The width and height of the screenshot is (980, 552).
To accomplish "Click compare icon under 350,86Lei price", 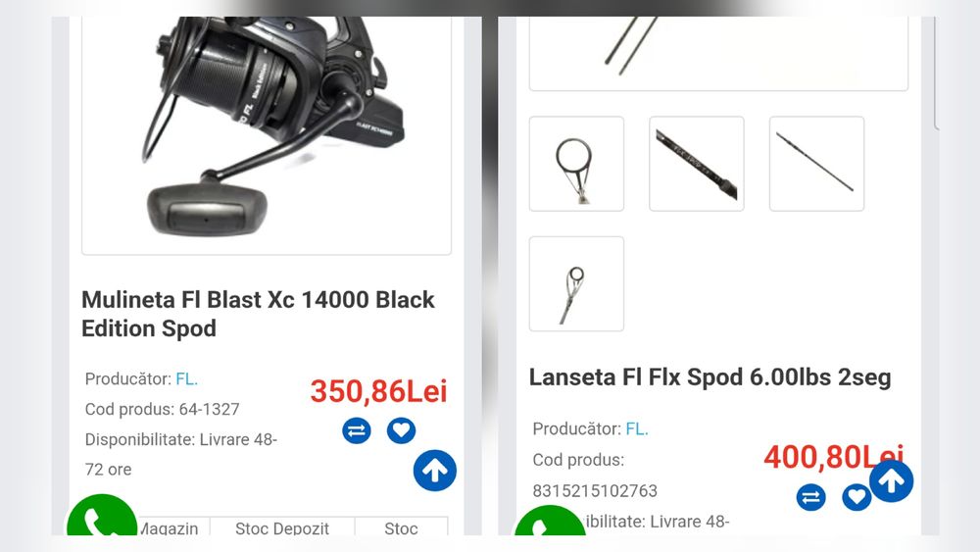I will [357, 430].
